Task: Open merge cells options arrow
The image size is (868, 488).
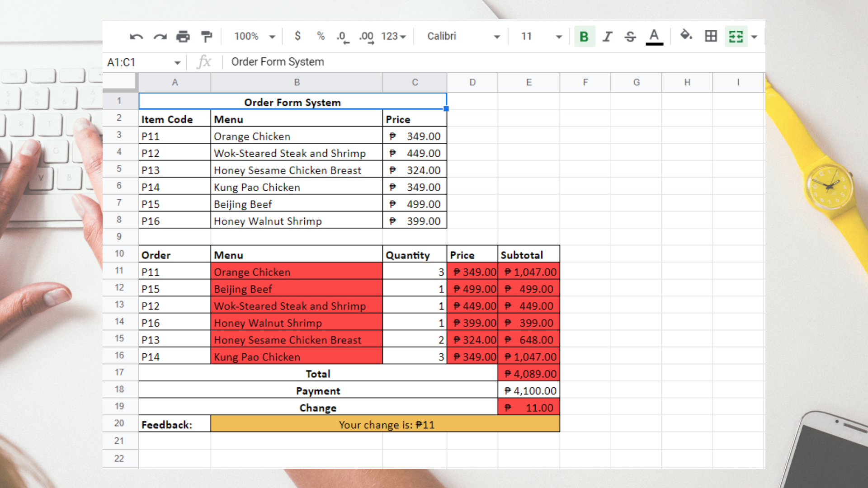Action: click(754, 37)
